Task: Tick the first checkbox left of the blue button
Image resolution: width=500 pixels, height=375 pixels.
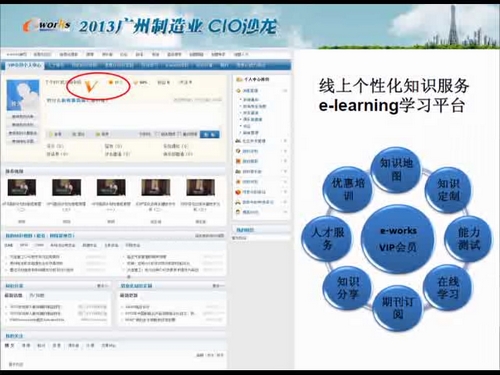Action: click(157, 134)
